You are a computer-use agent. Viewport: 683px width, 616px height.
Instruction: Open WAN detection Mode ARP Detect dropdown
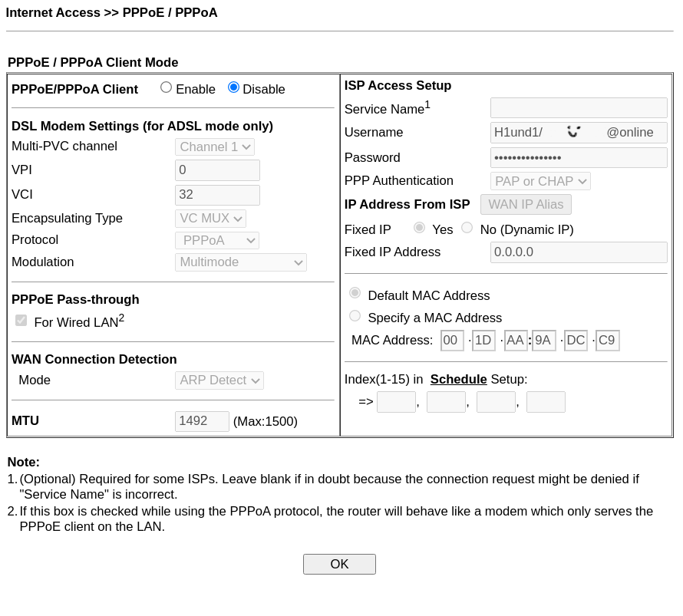[x=219, y=380]
